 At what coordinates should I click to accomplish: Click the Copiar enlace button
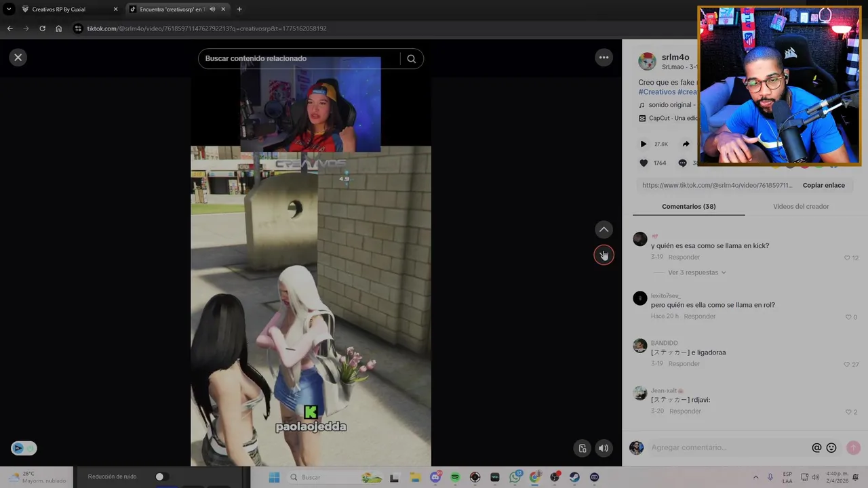tap(823, 185)
